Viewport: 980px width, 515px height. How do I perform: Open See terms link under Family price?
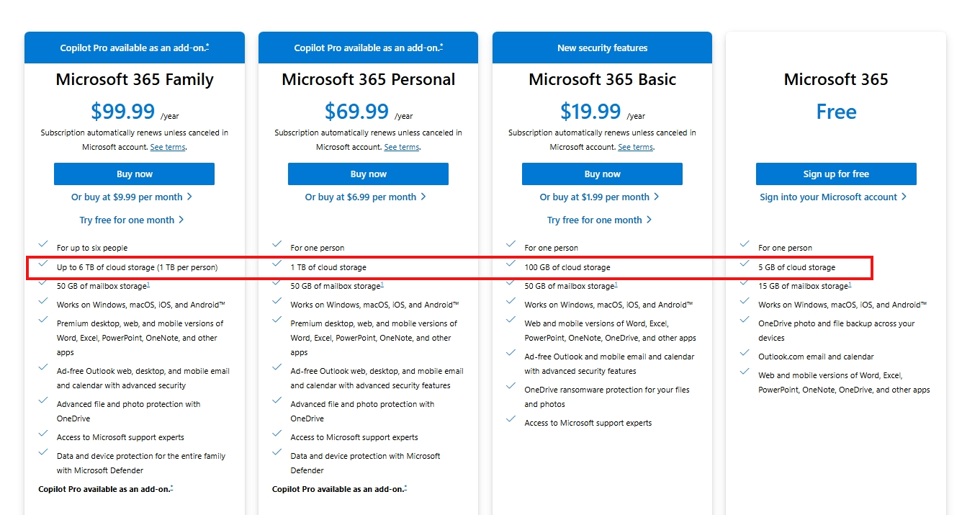168,147
